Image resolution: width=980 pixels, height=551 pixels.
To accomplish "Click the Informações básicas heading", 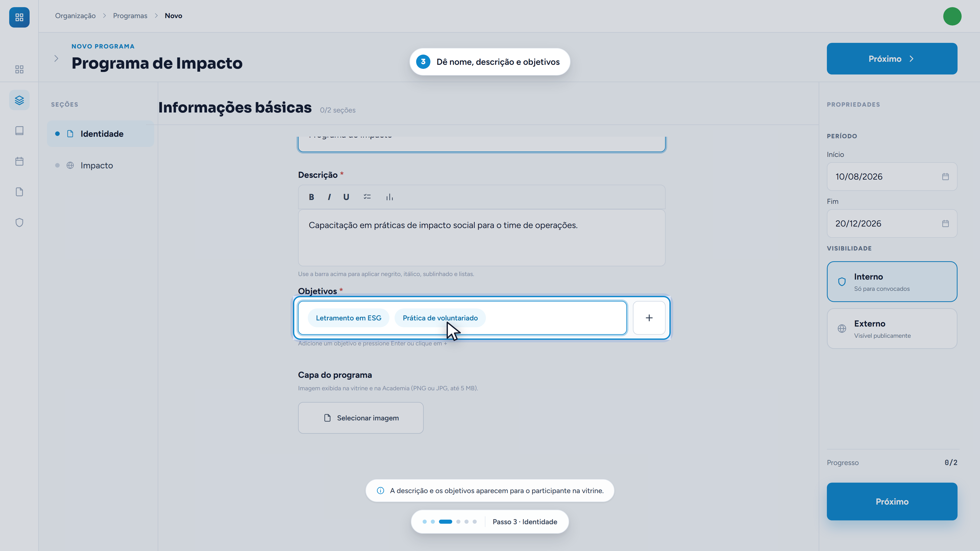I will click(x=235, y=108).
